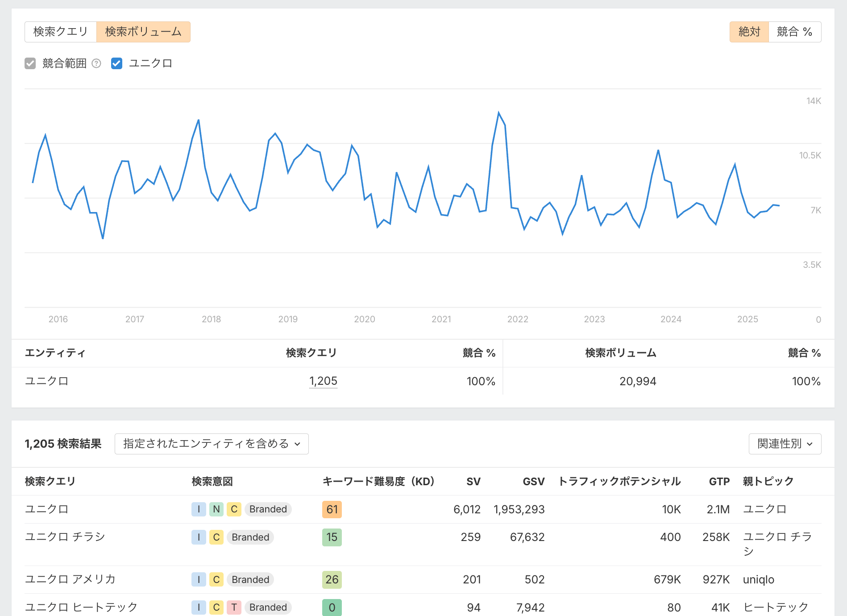The width and height of the screenshot is (847, 616).
Task: Click the KD 0 badge for ユニクロ ヒートテック
Action: (332, 607)
